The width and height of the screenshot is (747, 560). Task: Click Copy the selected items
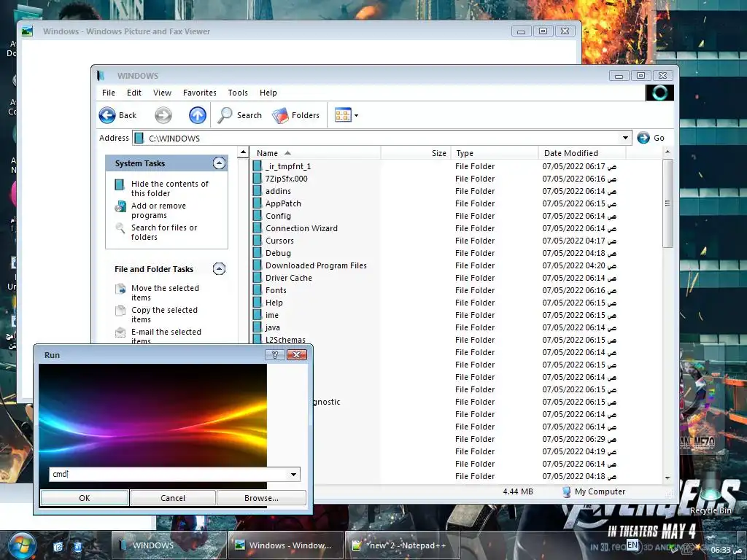164,315
